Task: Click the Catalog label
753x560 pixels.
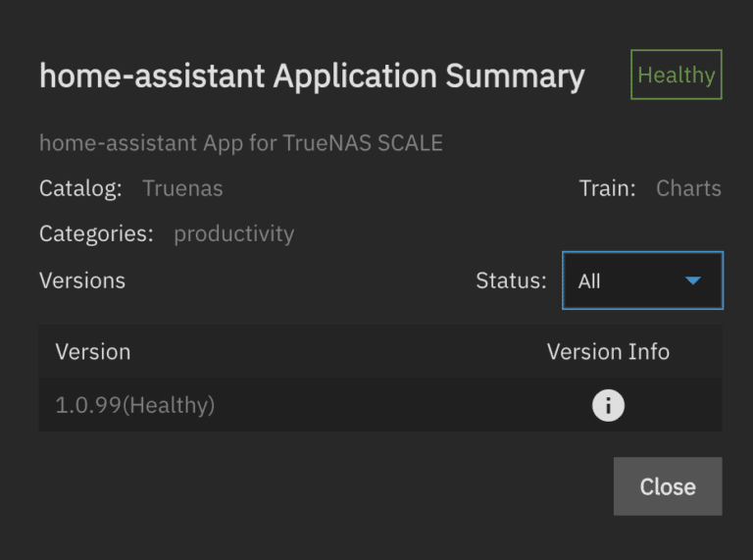Action: click(80, 187)
